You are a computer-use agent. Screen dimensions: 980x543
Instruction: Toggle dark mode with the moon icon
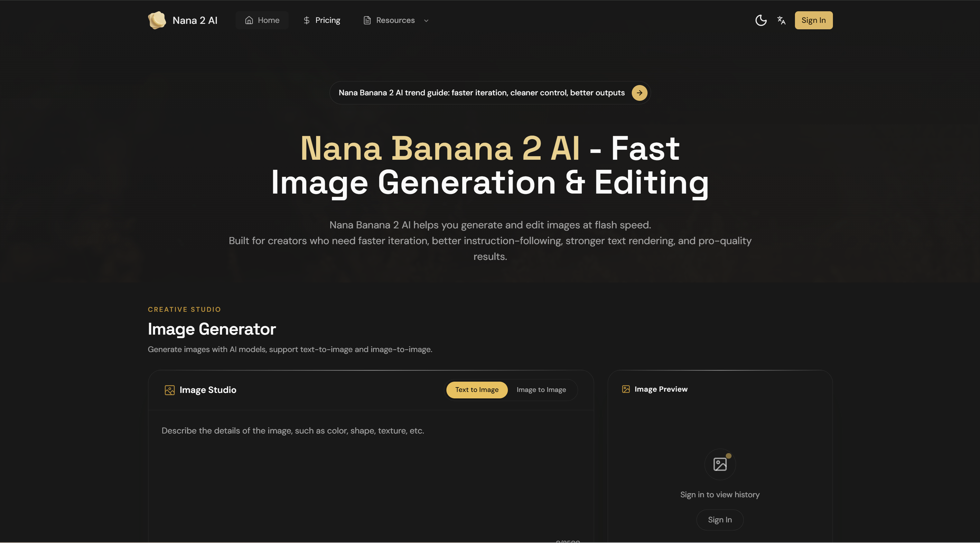point(761,20)
